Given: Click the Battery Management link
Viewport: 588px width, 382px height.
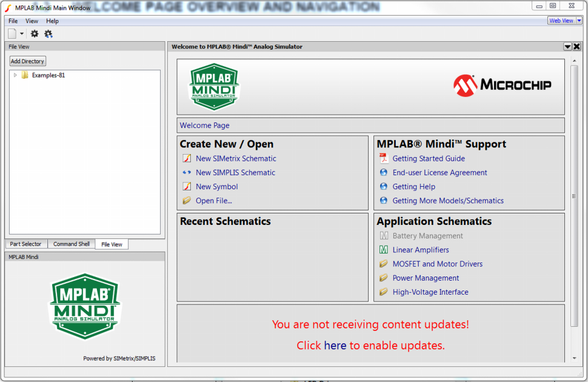Looking at the screenshot, I should pyautogui.click(x=427, y=236).
